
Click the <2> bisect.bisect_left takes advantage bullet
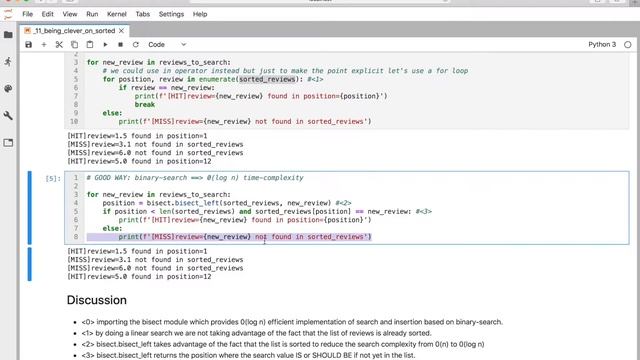pyautogui.click(x=282, y=344)
